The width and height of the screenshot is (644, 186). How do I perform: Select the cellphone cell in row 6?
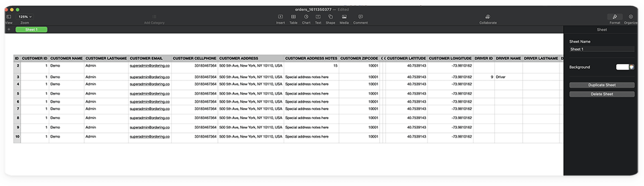(x=195, y=101)
